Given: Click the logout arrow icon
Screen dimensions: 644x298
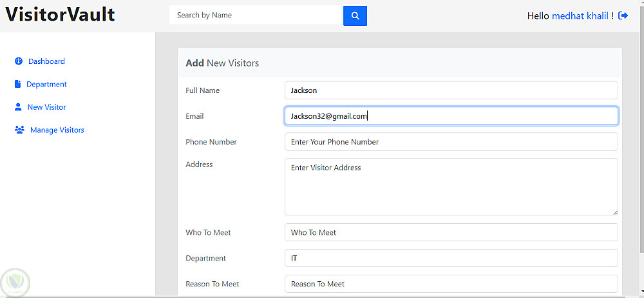Looking at the screenshot, I should coord(623,15).
